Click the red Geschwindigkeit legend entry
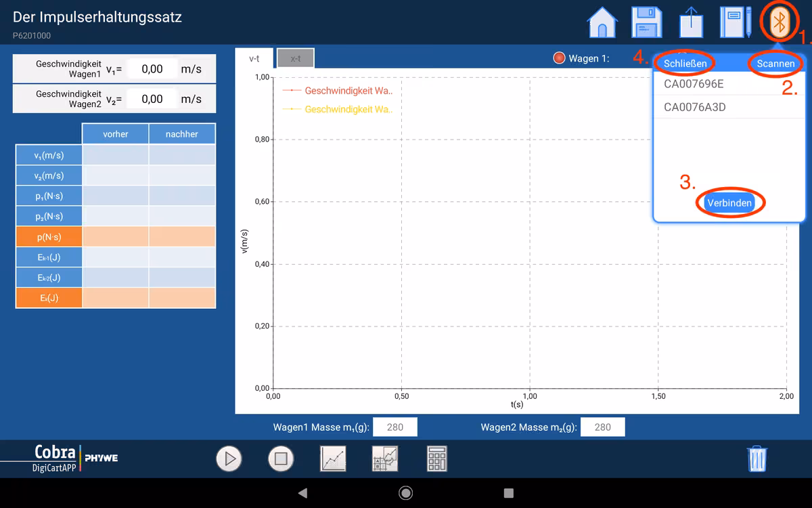The width and height of the screenshot is (812, 508). click(x=337, y=90)
